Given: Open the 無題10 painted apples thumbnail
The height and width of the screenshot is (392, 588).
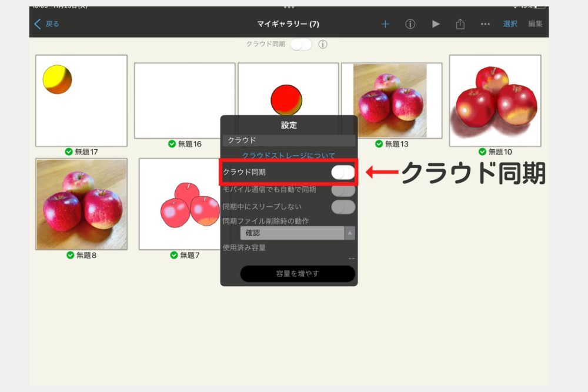Looking at the screenshot, I should click(x=495, y=100).
